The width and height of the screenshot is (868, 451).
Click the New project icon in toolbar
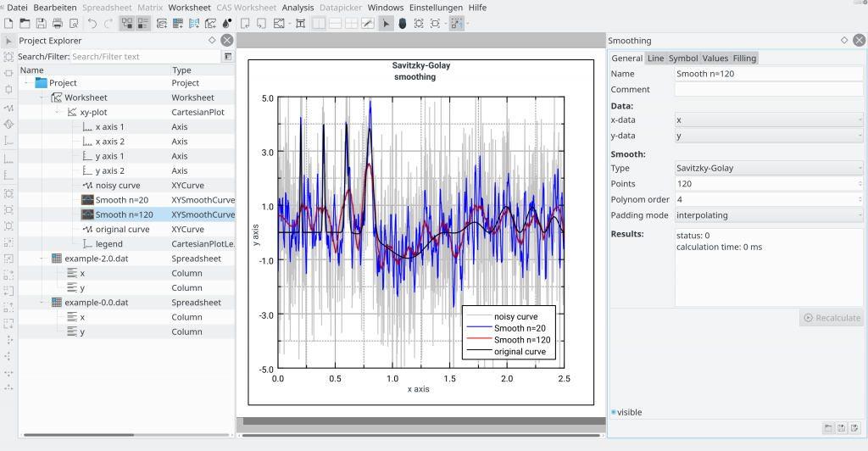tap(8, 23)
